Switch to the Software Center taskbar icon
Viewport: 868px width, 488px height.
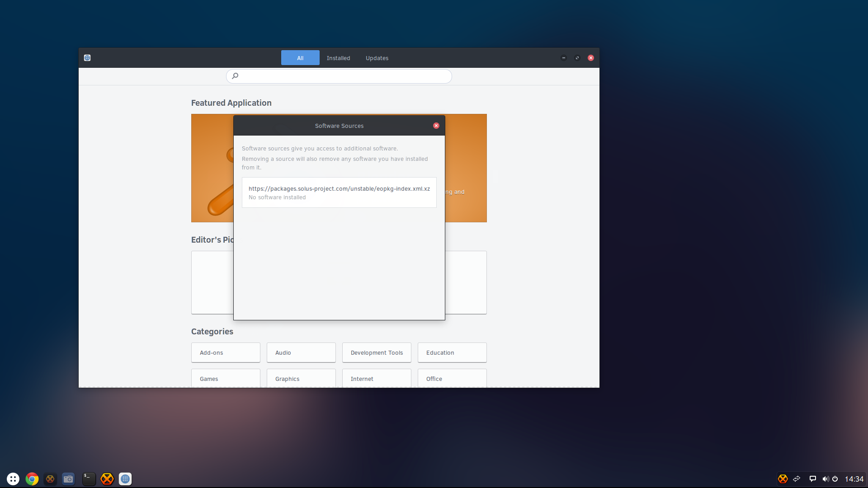coord(125,479)
